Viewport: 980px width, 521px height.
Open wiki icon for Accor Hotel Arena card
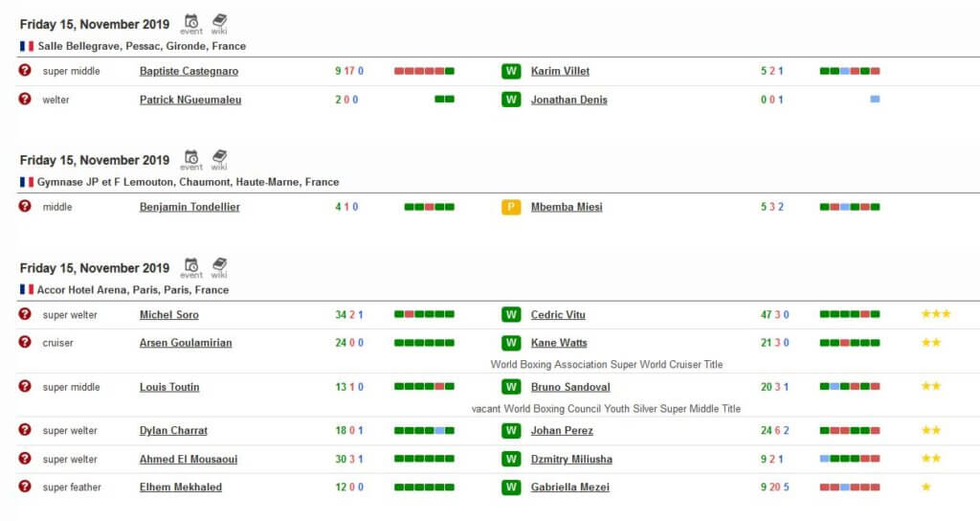(219, 267)
